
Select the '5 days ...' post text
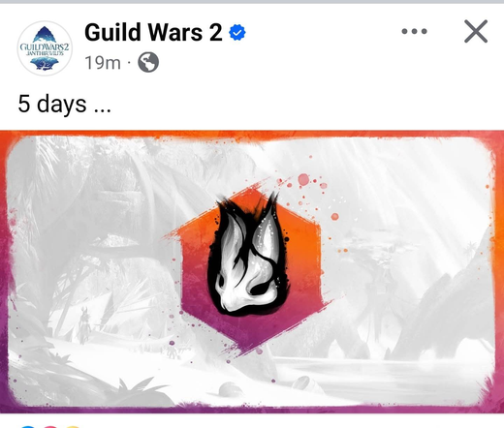[x=65, y=104]
